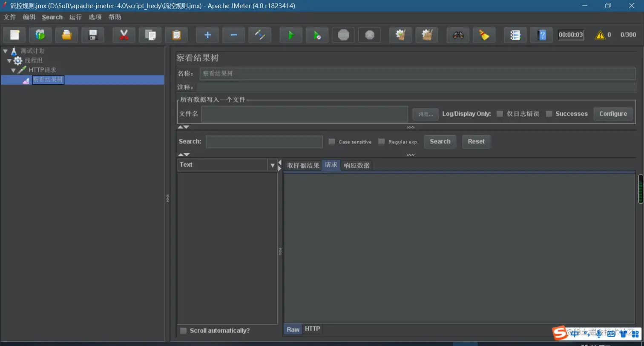Toggle the search panel collapse arrows above Text

click(184, 155)
